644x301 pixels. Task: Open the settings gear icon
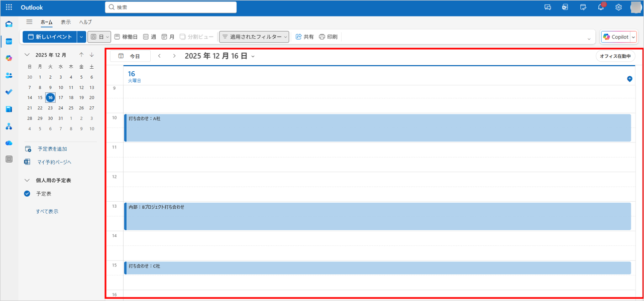(618, 8)
